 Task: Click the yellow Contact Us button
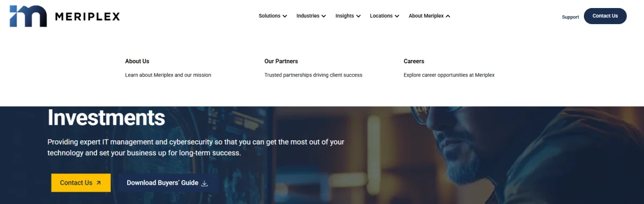click(81, 183)
